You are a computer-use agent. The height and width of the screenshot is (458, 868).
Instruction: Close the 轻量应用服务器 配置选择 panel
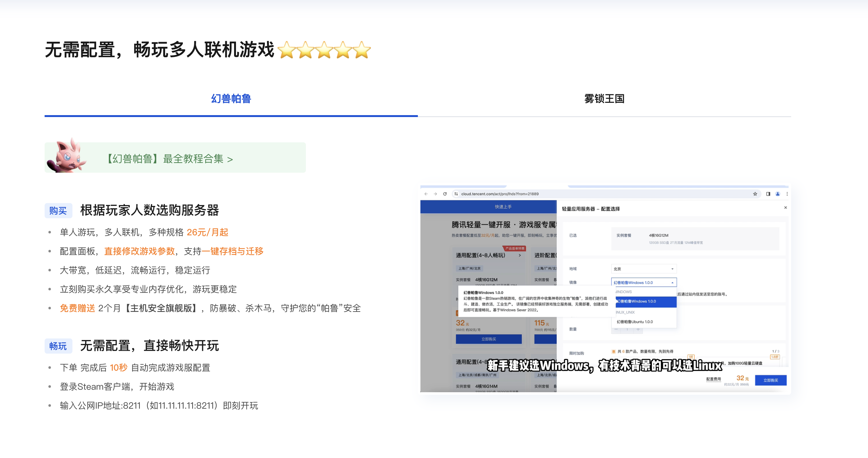[x=785, y=207]
